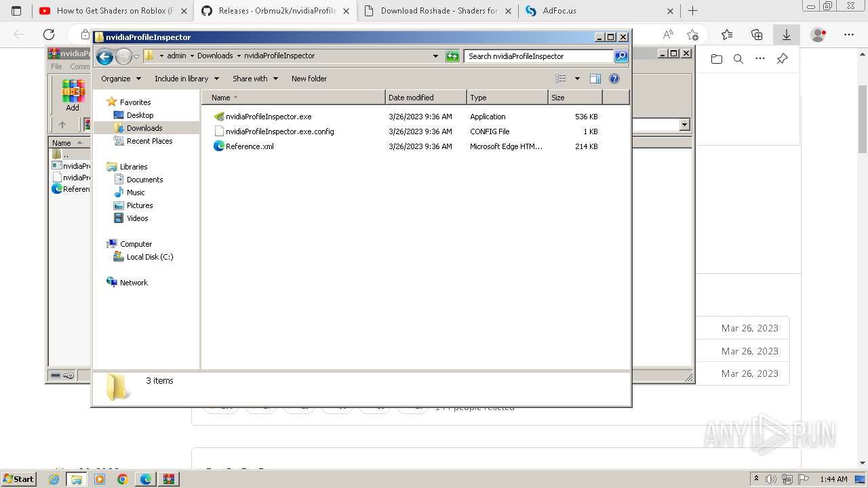Open downloads folder icon in downloads panel
Image resolution: width=868 pixels, height=488 pixels.
point(717,59)
